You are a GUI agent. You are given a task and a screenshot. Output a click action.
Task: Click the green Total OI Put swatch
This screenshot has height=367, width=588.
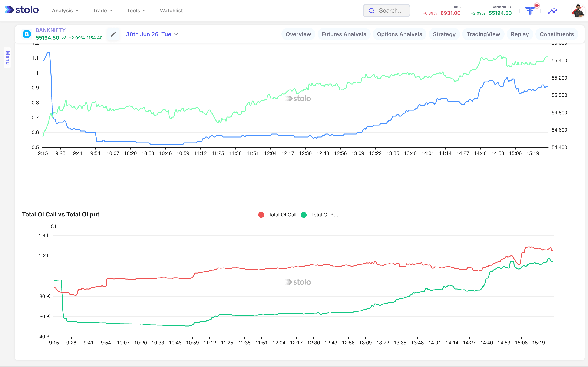click(304, 215)
